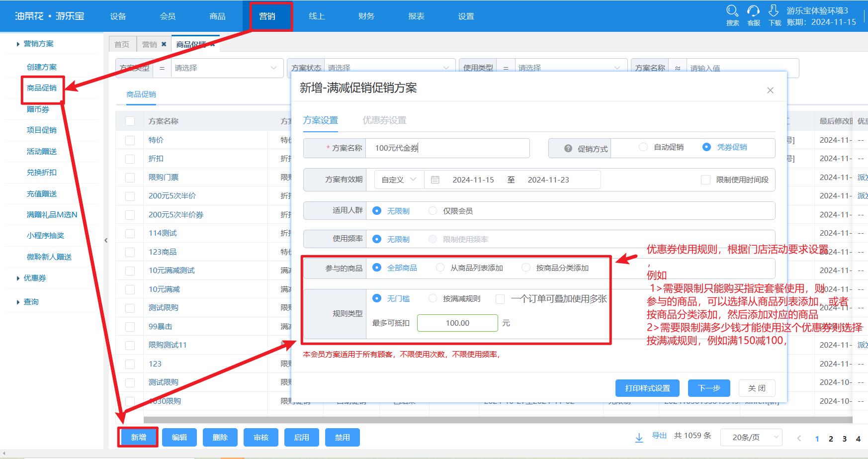868x459 pixels.
Task: Go to page 2
Action: [831, 439]
